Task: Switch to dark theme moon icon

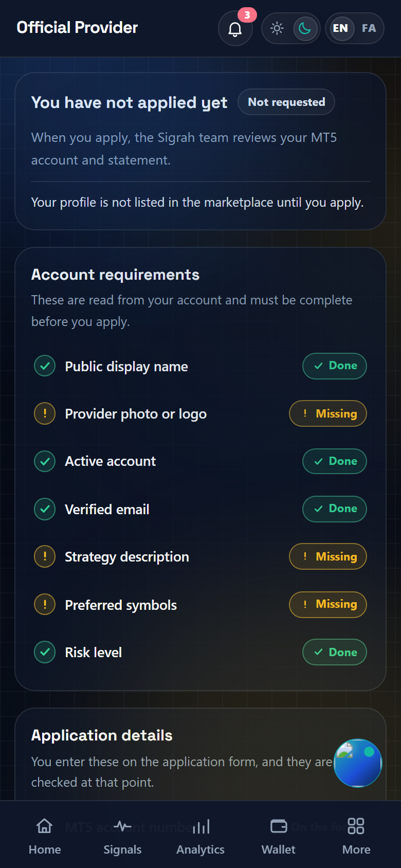Action: [x=305, y=28]
